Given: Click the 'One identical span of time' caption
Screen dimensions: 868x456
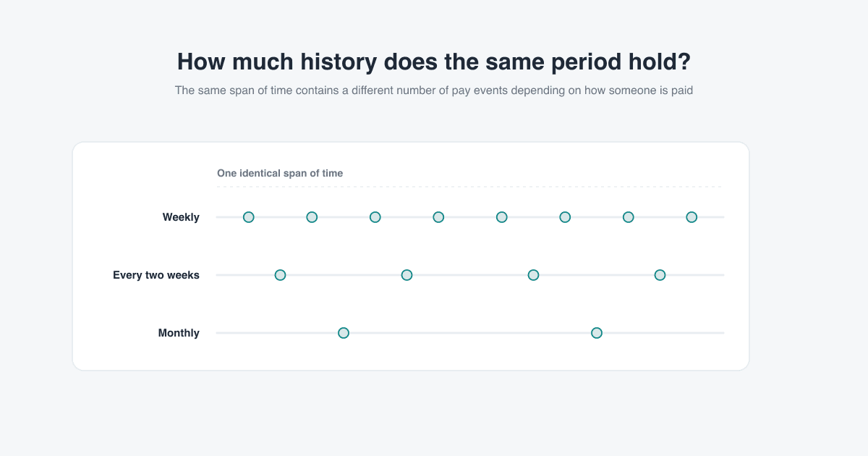Looking at the screenshot, I should (280, 173).
